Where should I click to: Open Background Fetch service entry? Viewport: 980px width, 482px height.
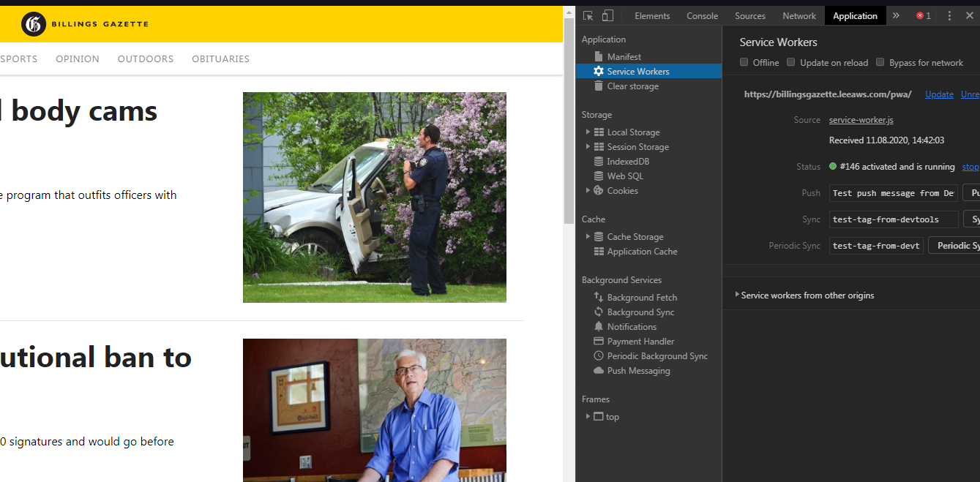[x=641, y=298]
